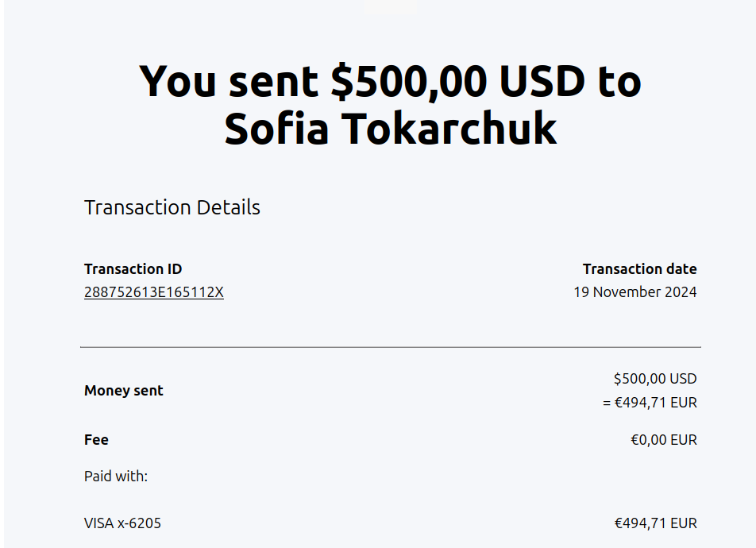Click the year 2024 in the transaction date
This screenshot has height=548, width=756.
pyautogui.click(x=682, y=292)
